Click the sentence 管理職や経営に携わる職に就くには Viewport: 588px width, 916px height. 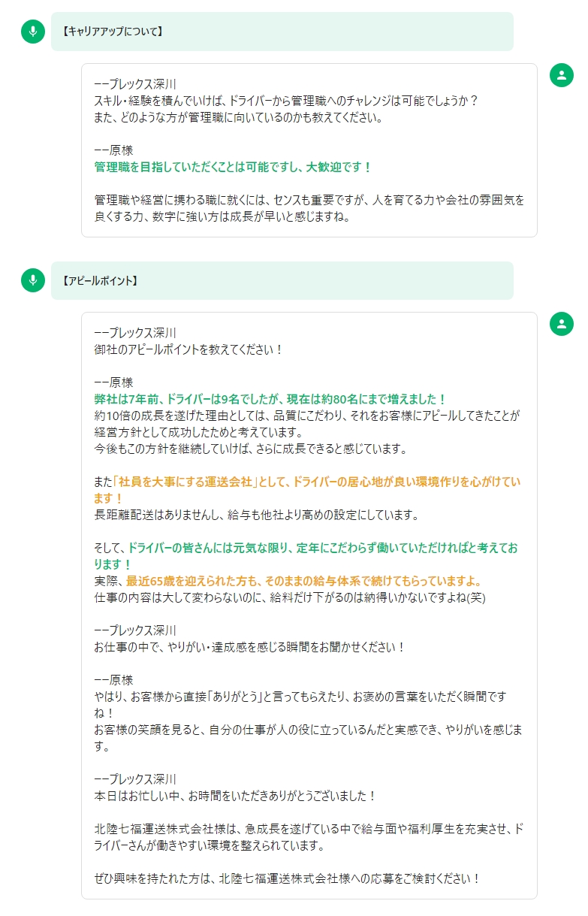coord(309,209)
